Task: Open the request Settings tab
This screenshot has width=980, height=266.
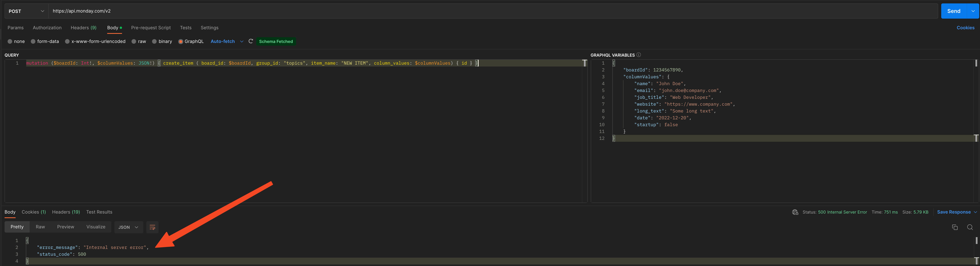Action: point(210,28)
